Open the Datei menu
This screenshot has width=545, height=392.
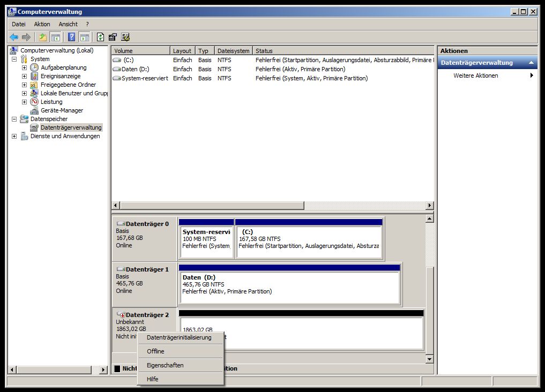[18, 24]
